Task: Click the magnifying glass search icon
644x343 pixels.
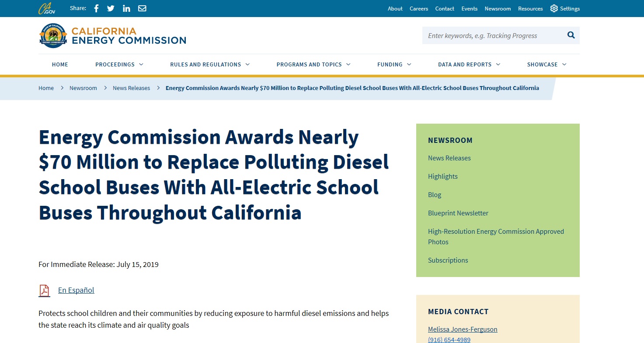Action: pyautogui.click(x=571, y=35)
